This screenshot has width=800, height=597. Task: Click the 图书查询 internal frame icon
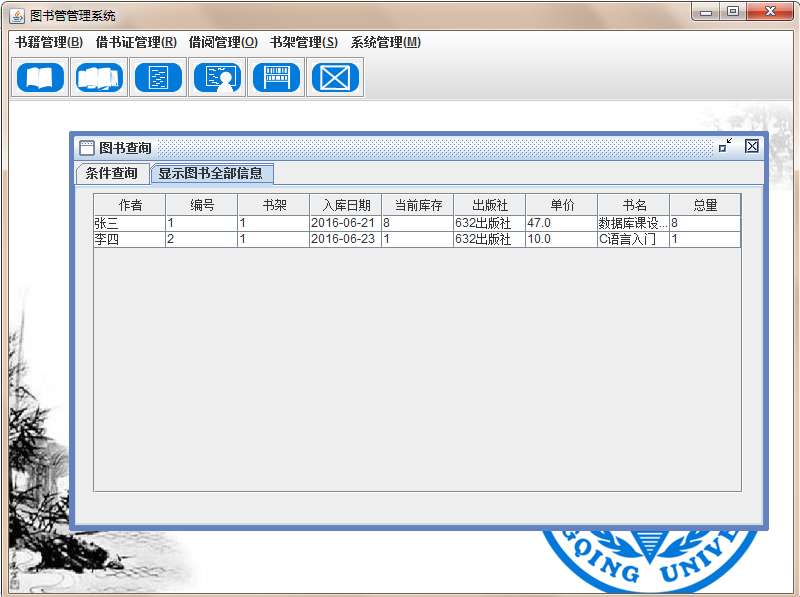[87, 148]
